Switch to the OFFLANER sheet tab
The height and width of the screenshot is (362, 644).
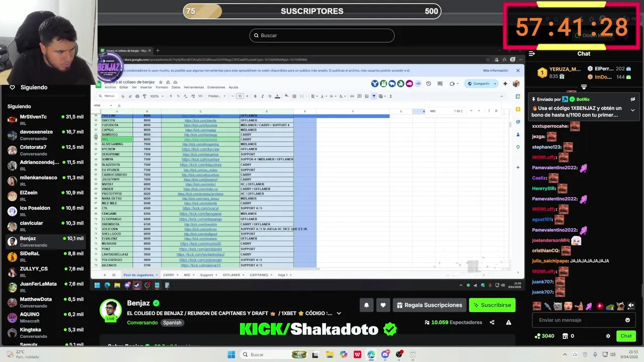pyautogui.click(x=231, y=275)
